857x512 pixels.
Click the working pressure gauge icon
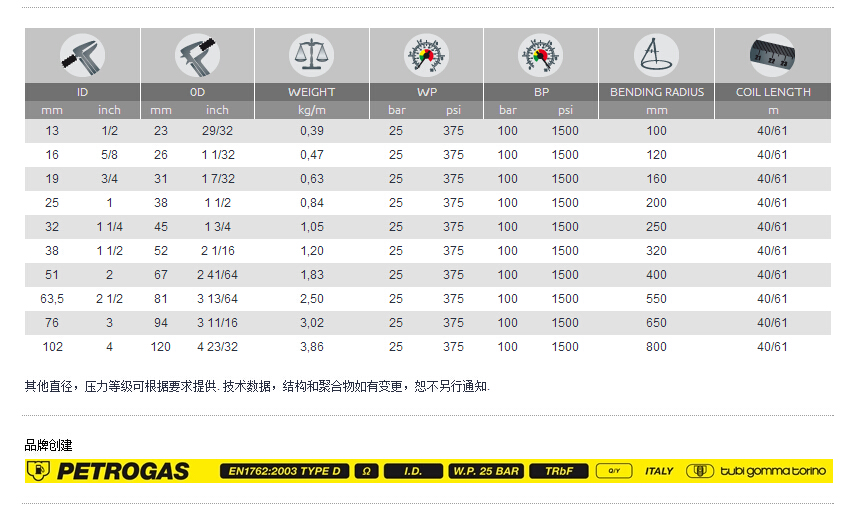click(426, 55)
